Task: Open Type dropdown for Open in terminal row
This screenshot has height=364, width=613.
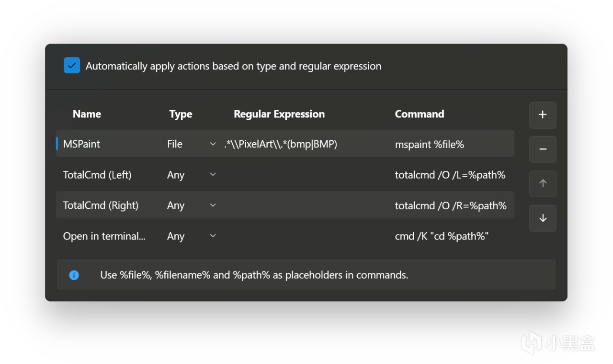Action: pos(213,236)
